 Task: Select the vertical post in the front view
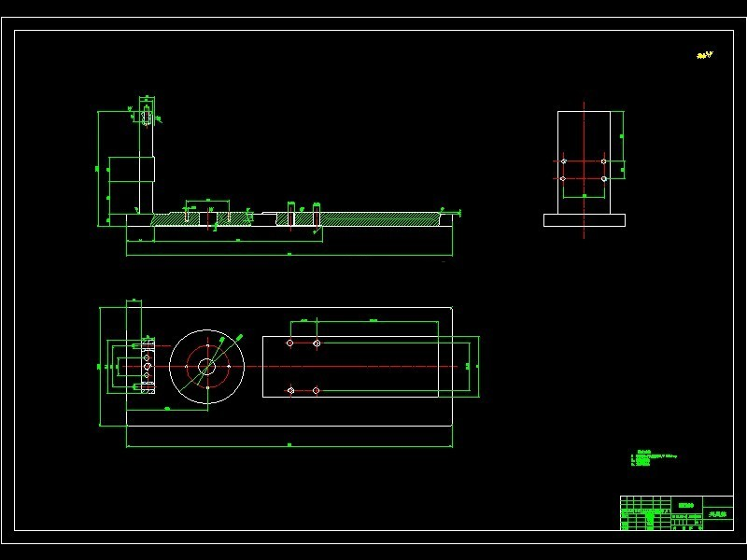pos(147,161)
